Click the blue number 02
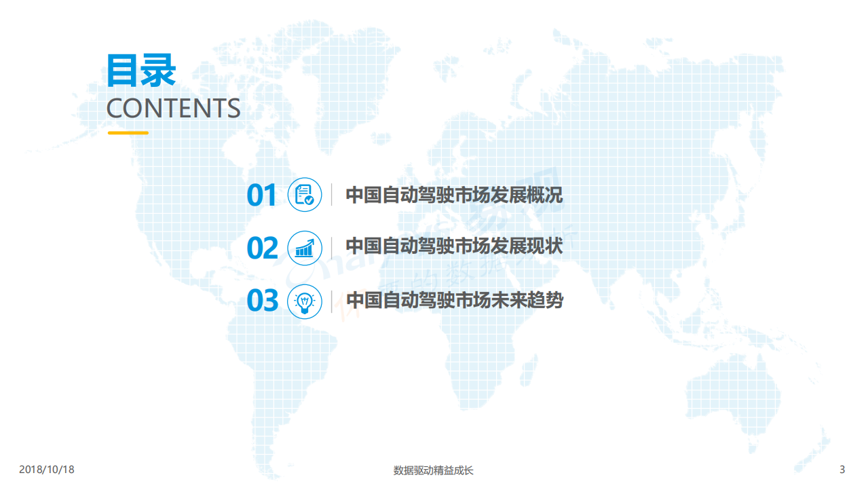The image size is (868, 488). (x=262, y=248)
